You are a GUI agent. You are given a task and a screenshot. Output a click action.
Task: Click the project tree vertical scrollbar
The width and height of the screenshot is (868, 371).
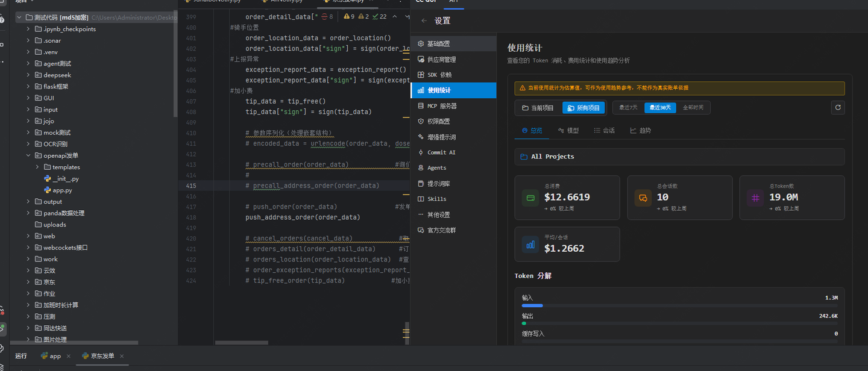coord(176,63)
